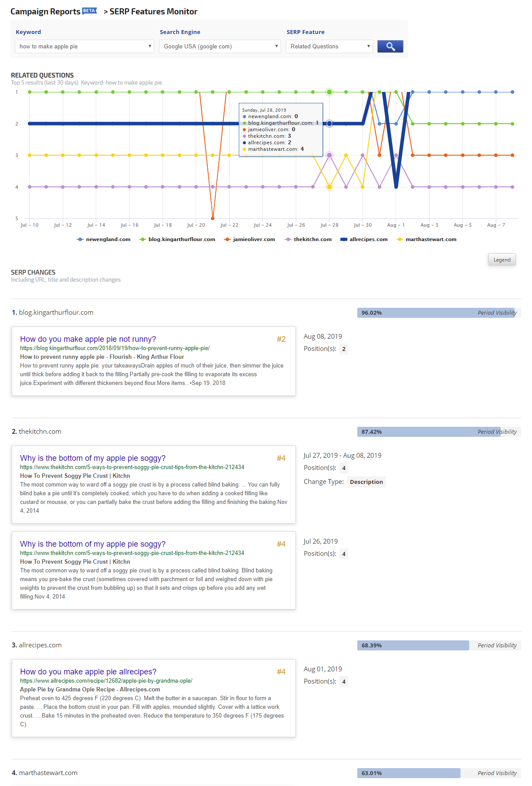This screenshot has height=786, width=532.
Task: Click the blue magnifying glass search button
Action: pos(390,47)
